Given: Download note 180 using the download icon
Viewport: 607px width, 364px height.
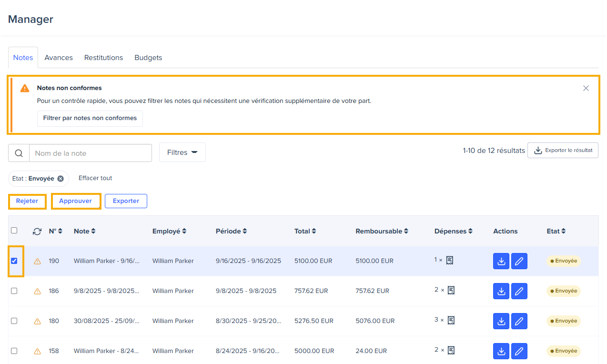Looking at the screenshot, I should tap(501, 321).
